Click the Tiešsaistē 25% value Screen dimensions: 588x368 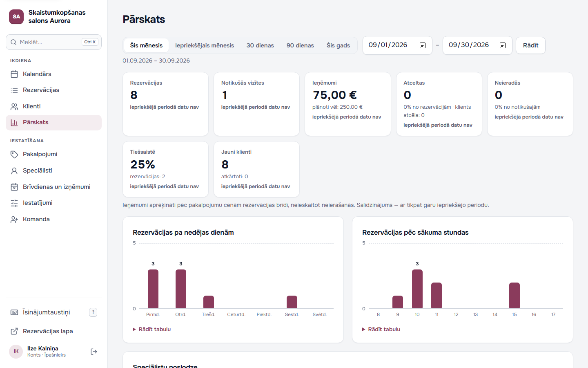[x=143, y=164]
